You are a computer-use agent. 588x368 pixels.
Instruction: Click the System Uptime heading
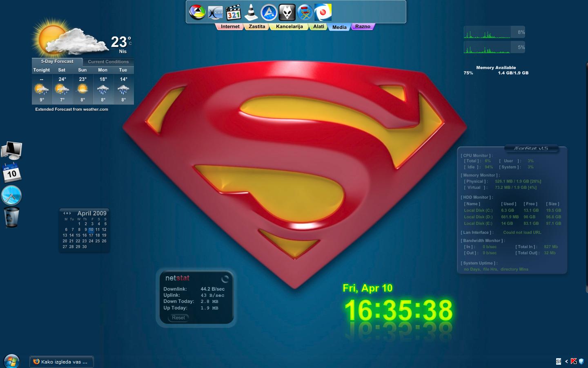[479, 263]
